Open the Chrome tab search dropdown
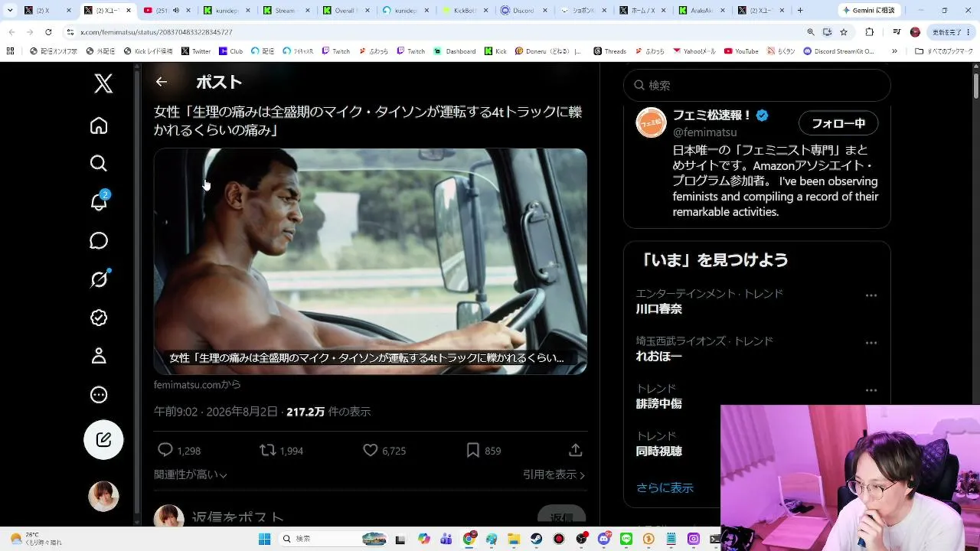 pos(10,11)
